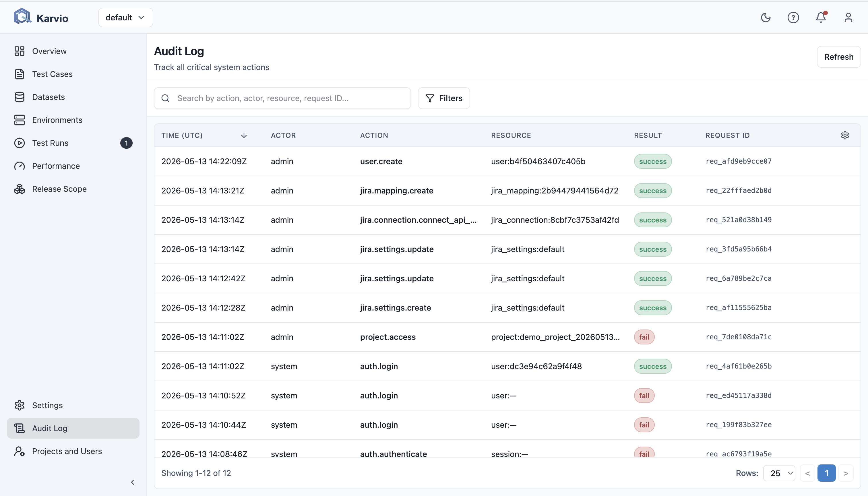Select resource jira_connection:8cbf7c3753af42fd
The image size is (868, 496).
[x=555, y=220]
